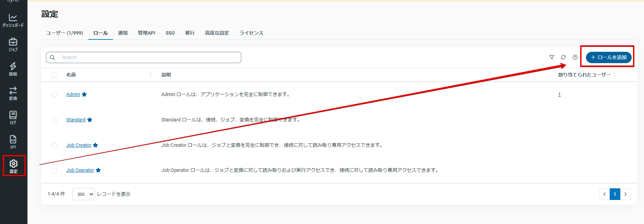Open the SSO tab
Viewport: 644px width, 224px height.
pos(170,33)
